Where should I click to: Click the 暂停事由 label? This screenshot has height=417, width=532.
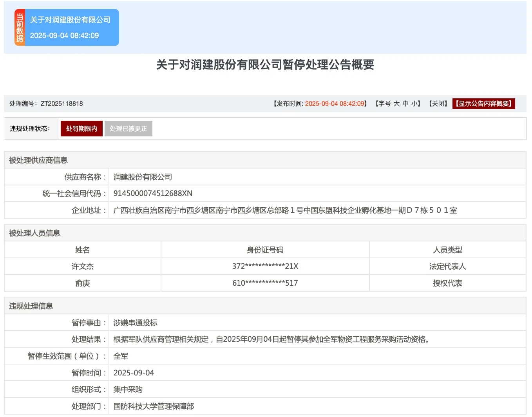(89, 323)
